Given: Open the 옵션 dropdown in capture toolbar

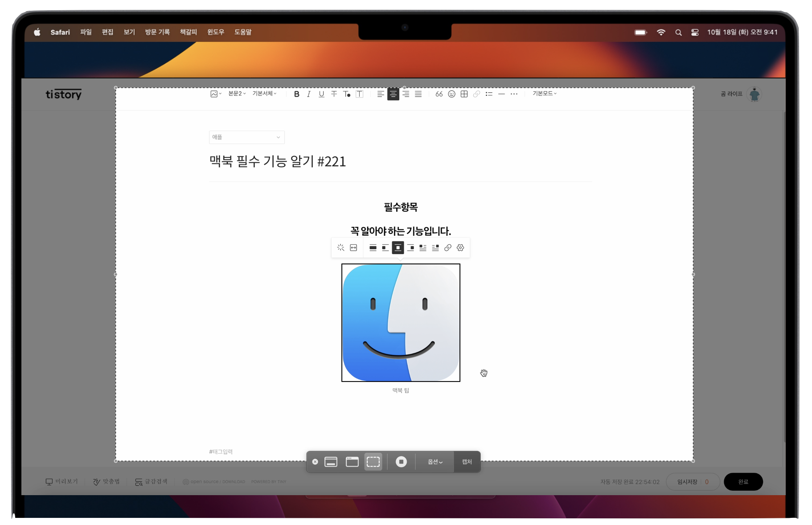Looking at the screenshot, I should coord(435,462).
